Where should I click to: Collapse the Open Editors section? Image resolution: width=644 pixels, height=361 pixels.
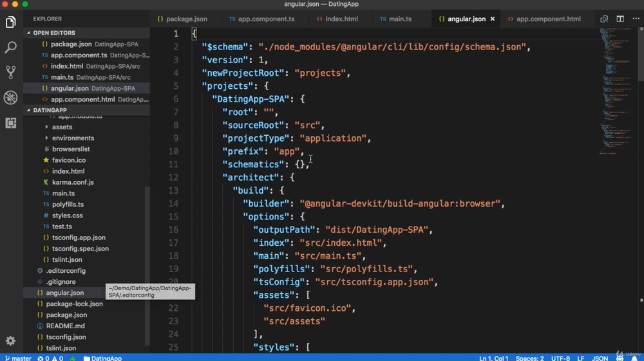(86, 33)
